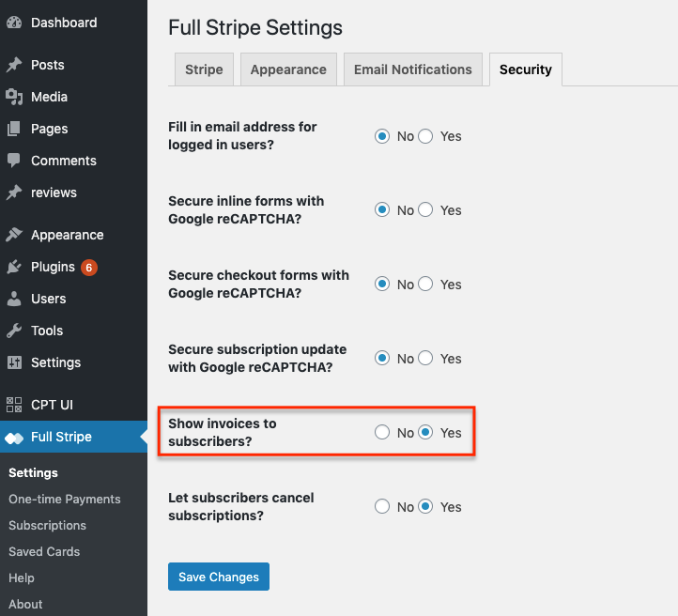Screen dimensions: 678x616
Task: Choose Yes for securing inline forms
Action: point(425,210)
